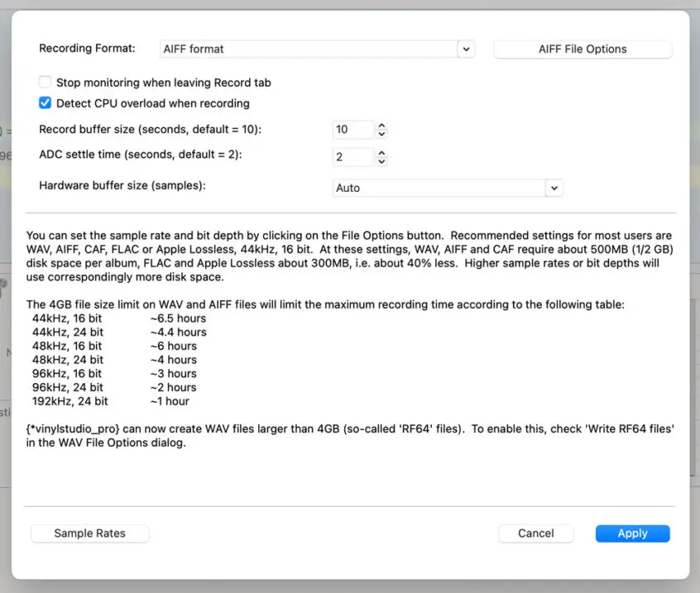The image size is (700, 593).
Task: Click inside the ADC settle time value field
Action: (x=352, y=156)
